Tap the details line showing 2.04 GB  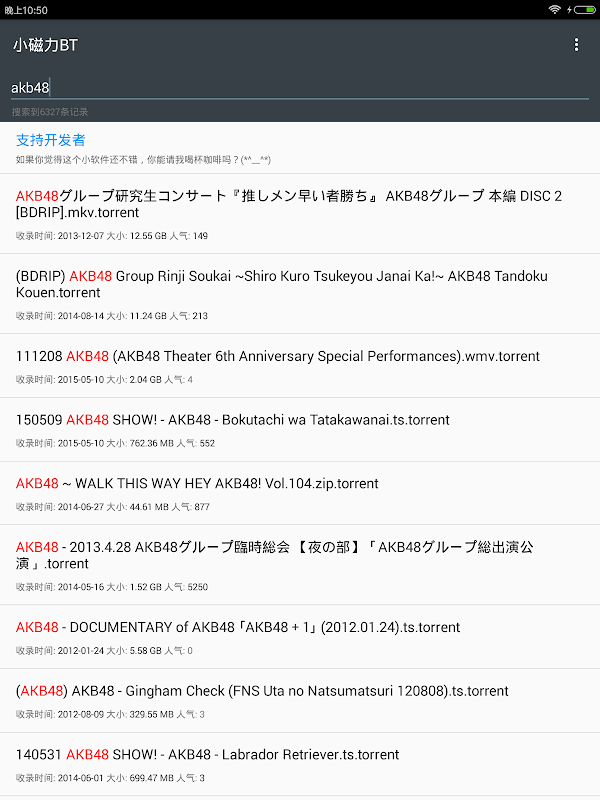pyautogui.click(x=104, y=380)
